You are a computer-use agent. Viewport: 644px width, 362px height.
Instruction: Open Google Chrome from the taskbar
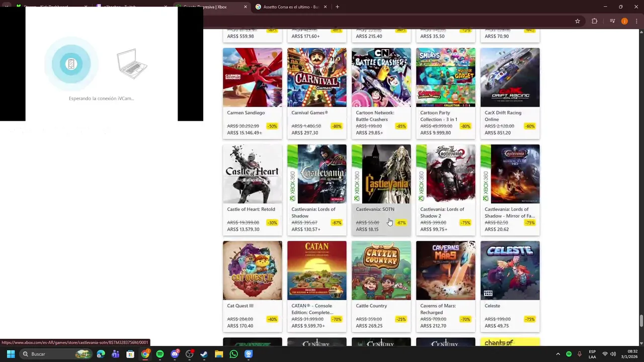pos(145,354)
